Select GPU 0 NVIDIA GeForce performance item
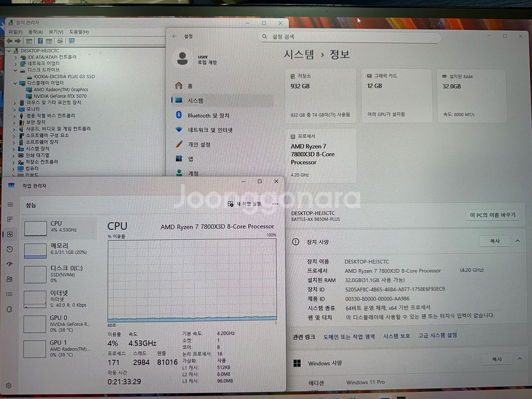Image resolution: width=532 pixels, height=399 pixels. point(59,323)
